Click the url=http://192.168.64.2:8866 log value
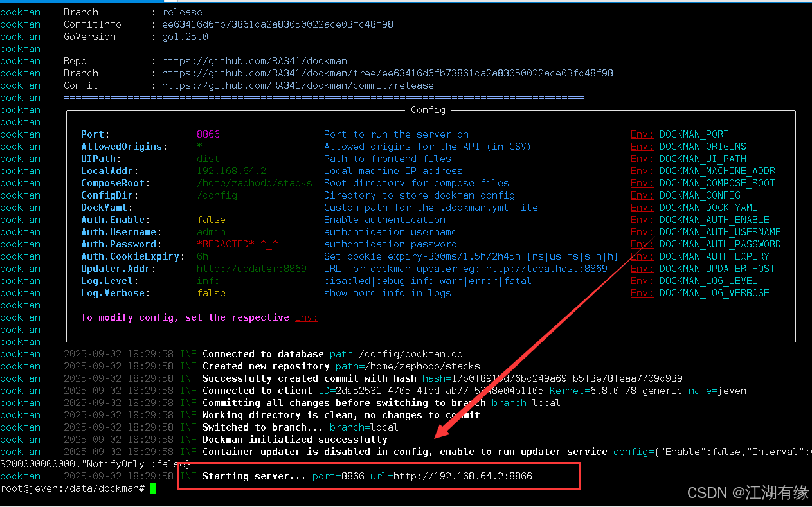The height and width of the screenshot is (507, 812). (451, 476)
